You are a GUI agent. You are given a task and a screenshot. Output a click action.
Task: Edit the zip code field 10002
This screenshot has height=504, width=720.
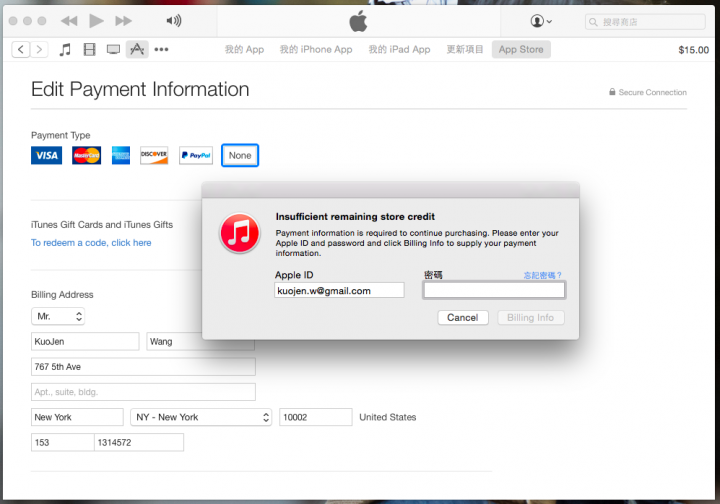(316, 417)
